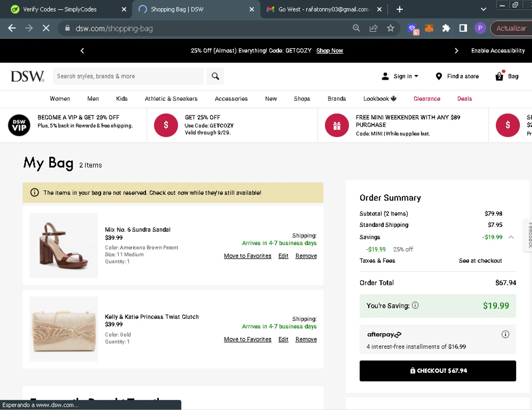Open the Kelly & Katie Princess Twist Clutch title
Viewport: 532px width, 410px height.
pos(152,317)
